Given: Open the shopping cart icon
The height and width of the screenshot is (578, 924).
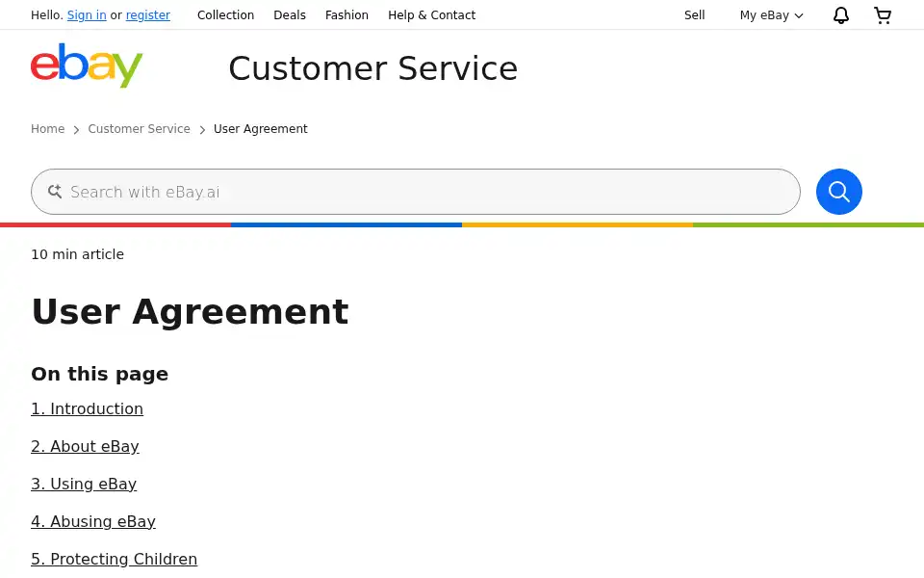Looking at the screenshot, I should tap(883, 15).
